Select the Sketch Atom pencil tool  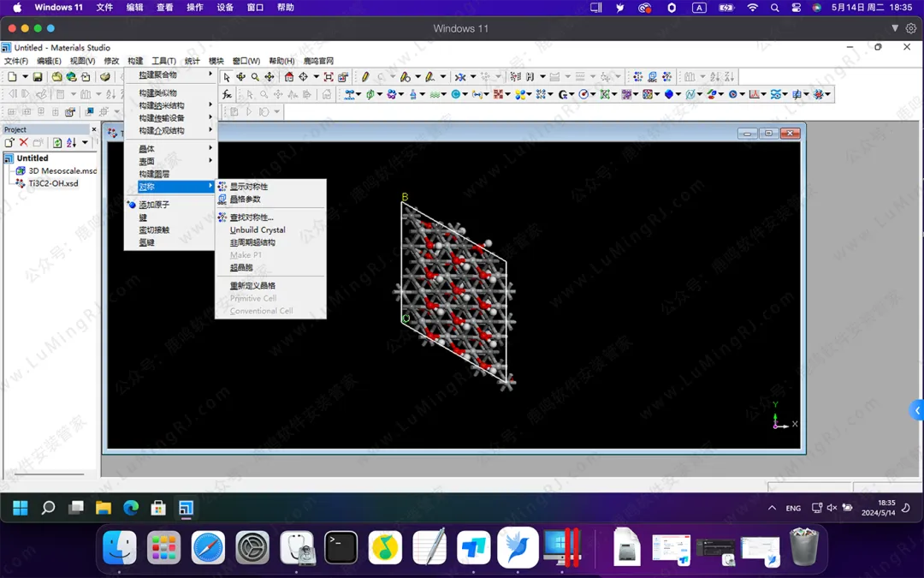click(365, 77)
